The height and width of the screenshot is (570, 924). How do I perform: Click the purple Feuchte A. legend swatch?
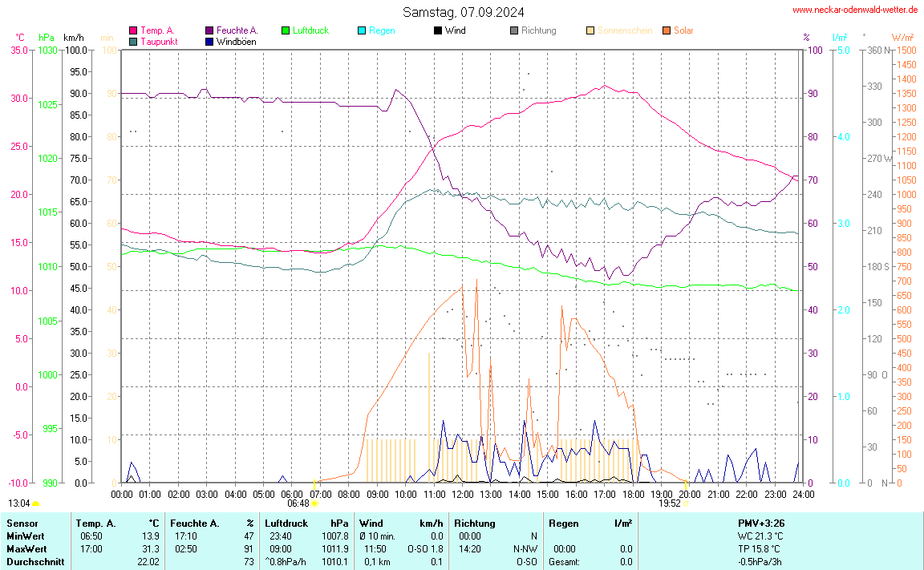tap(209, 30)
